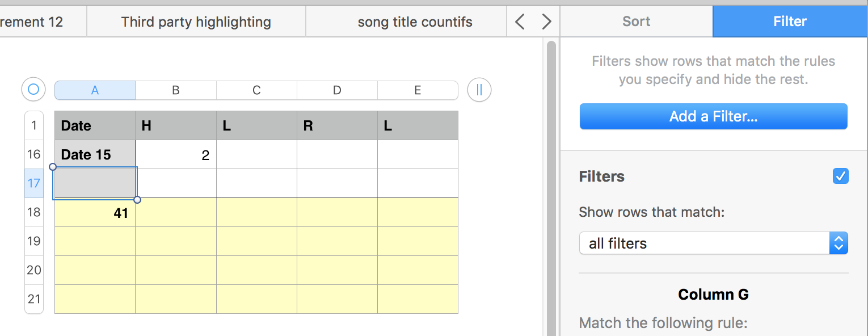
Task: Select row 18 header
Action: pos(34,212)
